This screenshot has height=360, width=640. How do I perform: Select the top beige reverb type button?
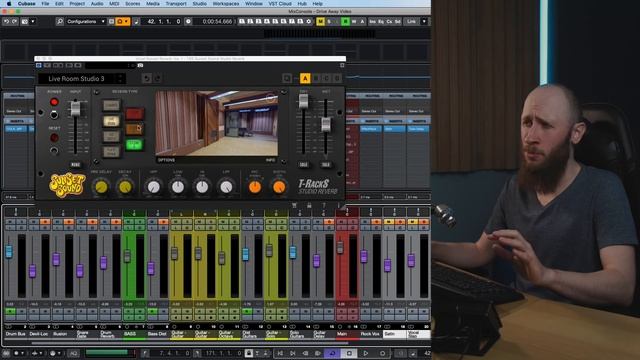[x=111, y=105]
